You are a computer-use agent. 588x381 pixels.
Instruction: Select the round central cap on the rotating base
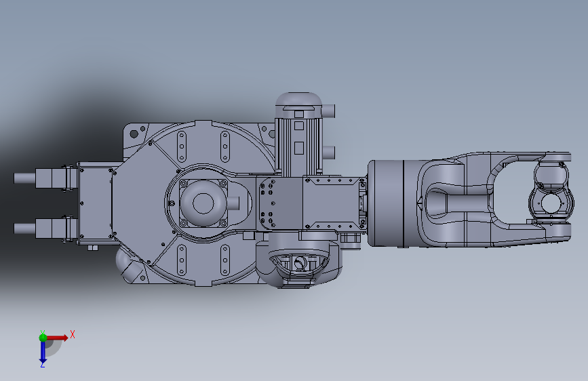pyautogui.click(x=203, y=203)
